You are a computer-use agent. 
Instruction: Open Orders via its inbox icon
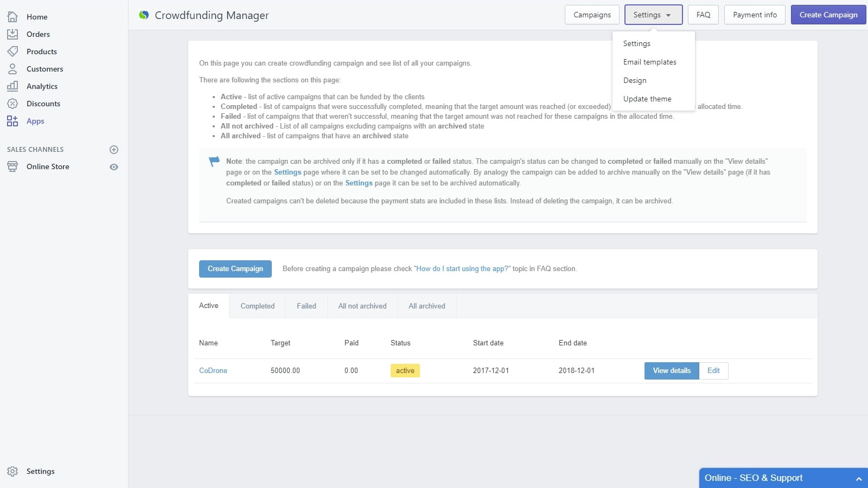pos(12,34)
